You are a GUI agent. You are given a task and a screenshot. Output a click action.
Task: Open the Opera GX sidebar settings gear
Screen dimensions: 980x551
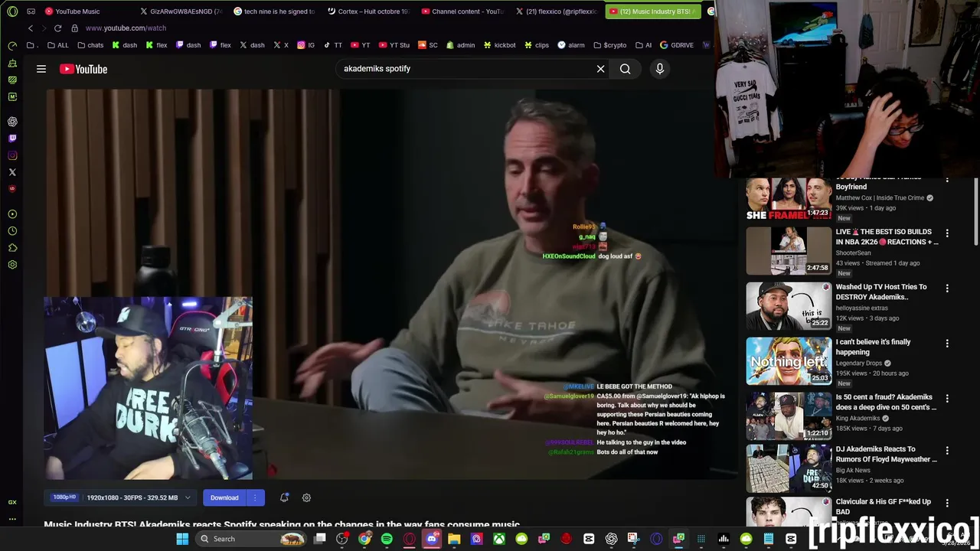tap(12, 265)
